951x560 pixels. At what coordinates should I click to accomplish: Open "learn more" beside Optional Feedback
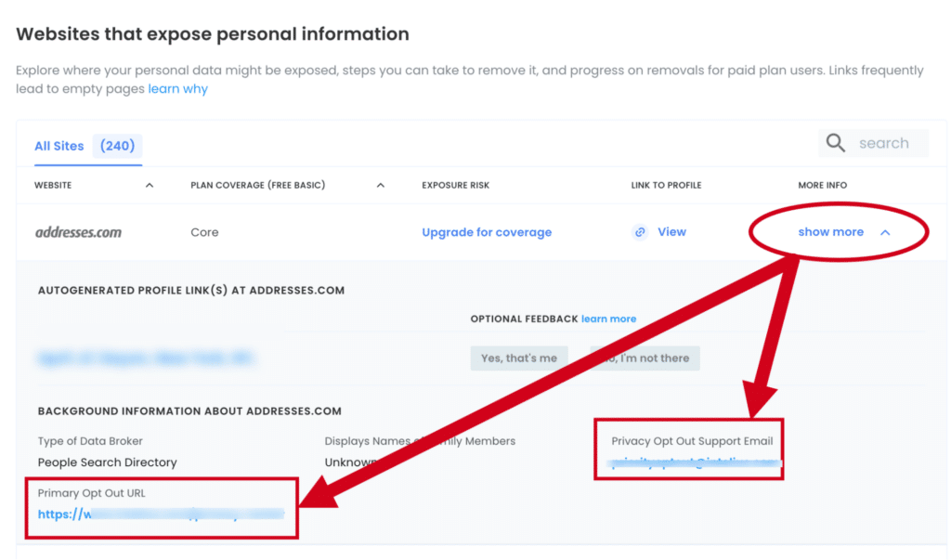point(608,319)
